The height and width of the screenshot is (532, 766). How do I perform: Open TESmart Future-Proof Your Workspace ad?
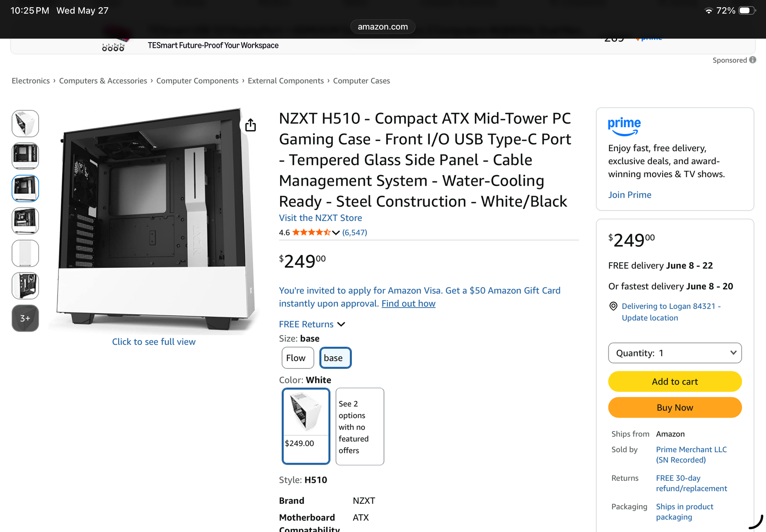tap(213, 45)
